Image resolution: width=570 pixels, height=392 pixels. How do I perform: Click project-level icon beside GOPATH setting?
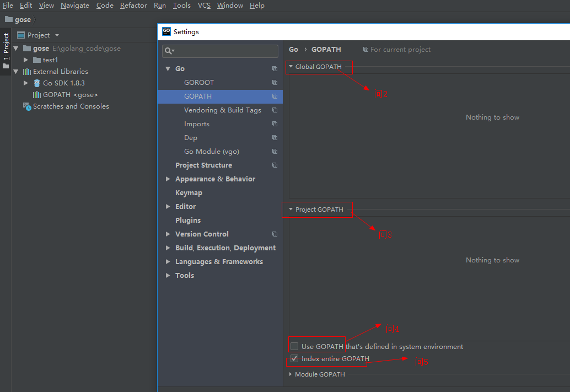(275, 96)
